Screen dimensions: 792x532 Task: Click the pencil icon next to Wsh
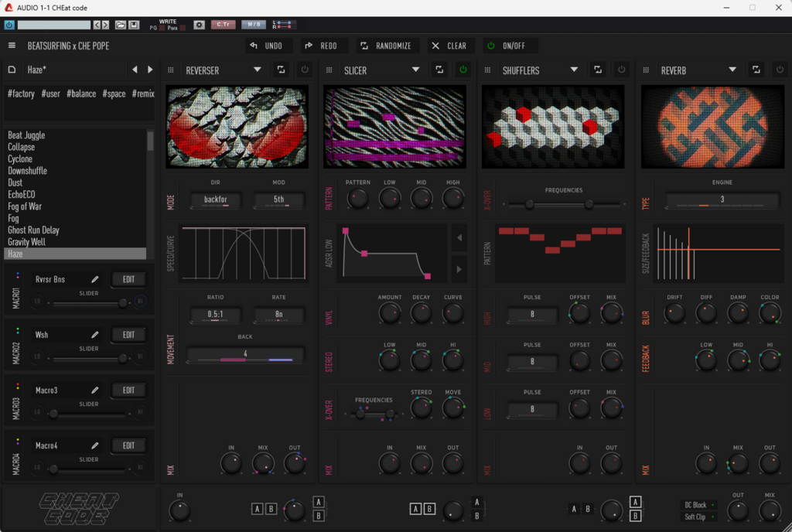point(94,335)
